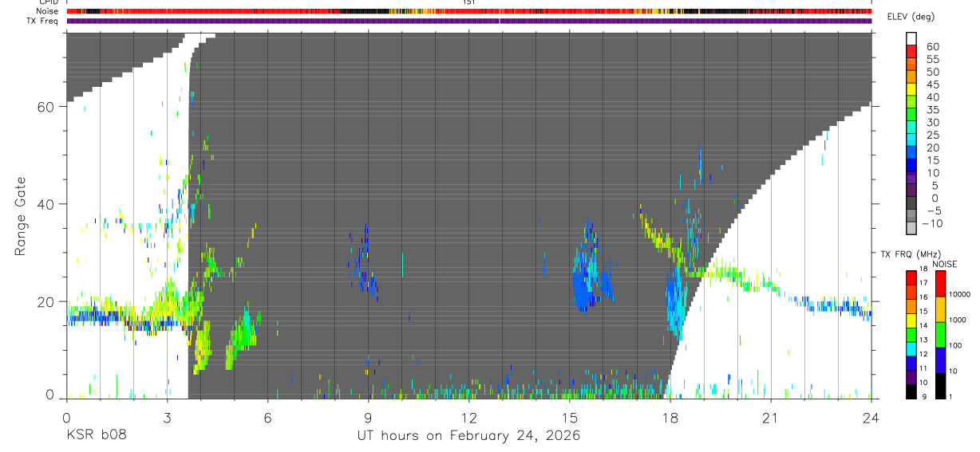Click the "100" value in the NOISE legend

click(x=957, y=345)
